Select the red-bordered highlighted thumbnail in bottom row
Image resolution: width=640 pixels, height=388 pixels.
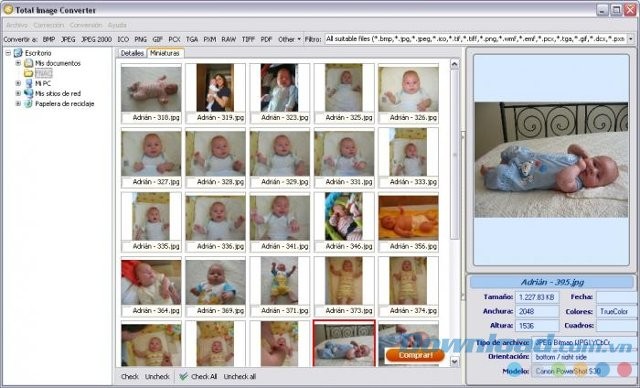click(344, 343)
